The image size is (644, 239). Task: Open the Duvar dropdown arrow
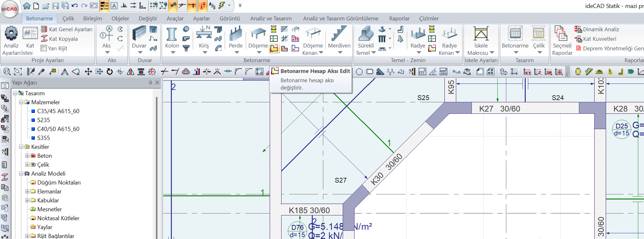pos(140,53)
